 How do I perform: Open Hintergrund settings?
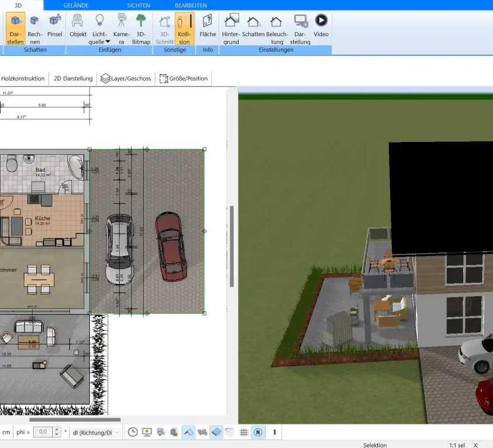pyautogui.click(x=231, y=29)
